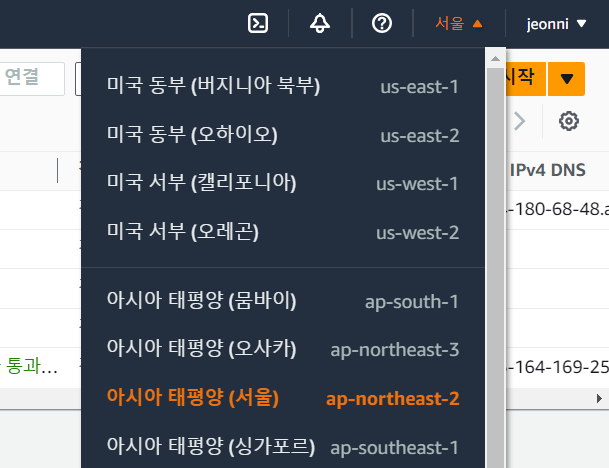Select region 아시아 태평양 (오사카)
Screen dimensions: 609x468
283,349
